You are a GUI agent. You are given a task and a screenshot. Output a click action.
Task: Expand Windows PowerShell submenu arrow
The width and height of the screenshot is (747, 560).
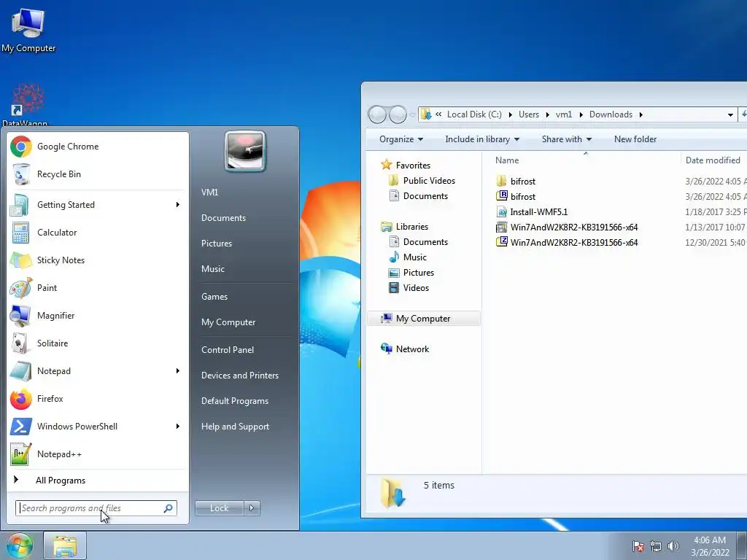(178, 426)
